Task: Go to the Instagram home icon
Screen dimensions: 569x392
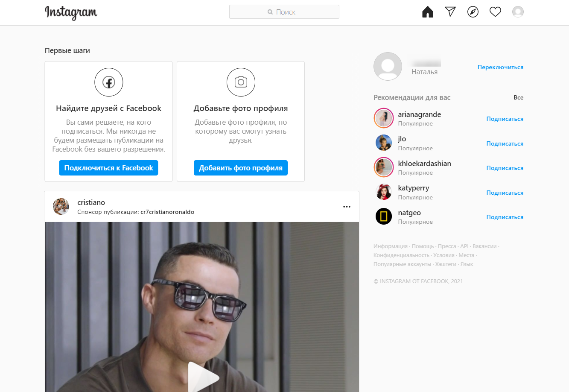Action: point(428,12)
